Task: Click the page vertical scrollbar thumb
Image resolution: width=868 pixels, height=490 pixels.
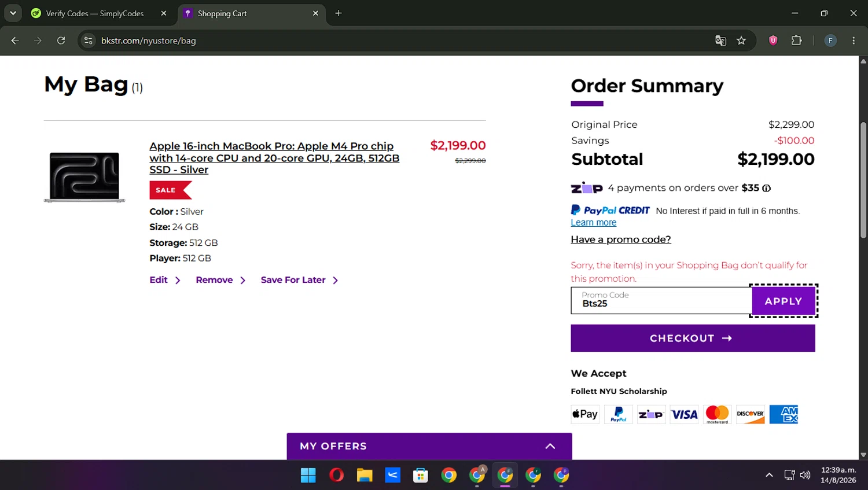Action: (x=863, y=180)
